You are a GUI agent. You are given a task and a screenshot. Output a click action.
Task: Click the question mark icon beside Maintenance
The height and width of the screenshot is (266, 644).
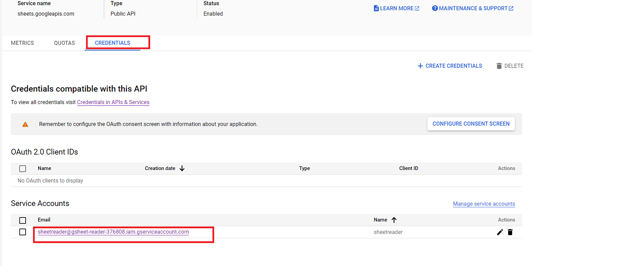tap(435, 9)
